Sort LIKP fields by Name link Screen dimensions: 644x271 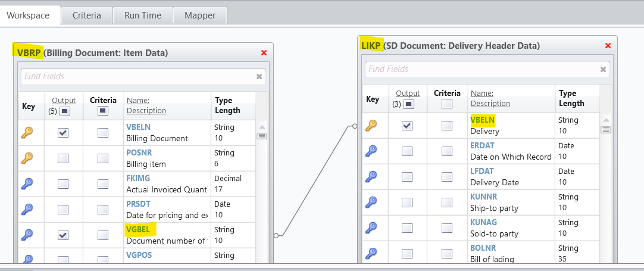click(x=482, y=94)
